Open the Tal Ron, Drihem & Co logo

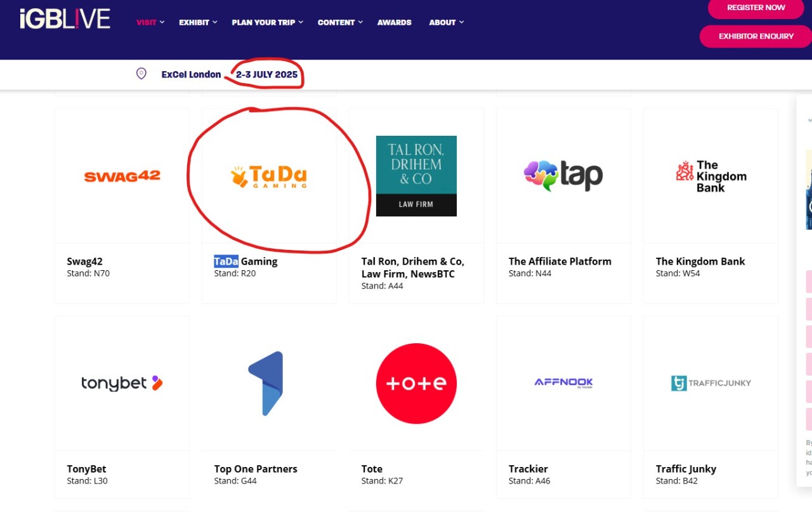(416, 176)
